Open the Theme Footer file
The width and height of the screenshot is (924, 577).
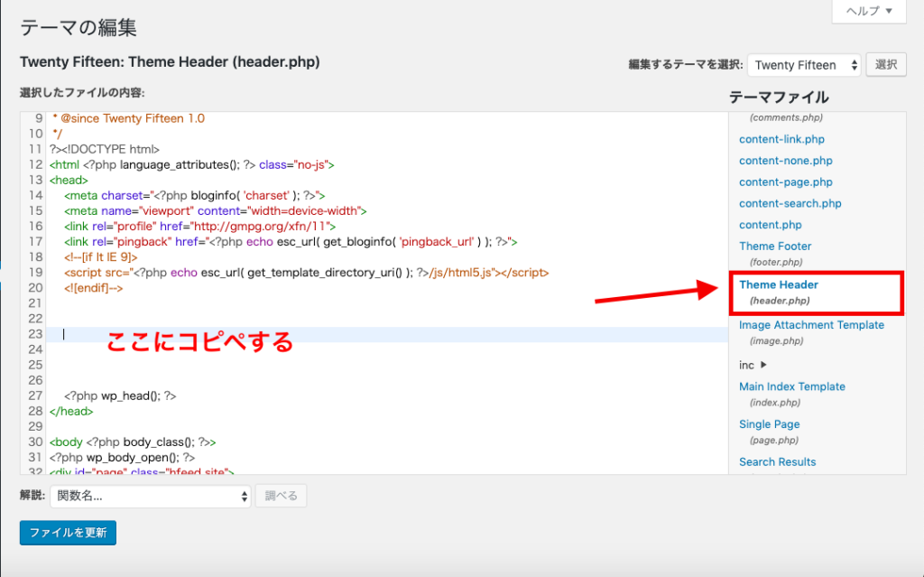point(775,246)
